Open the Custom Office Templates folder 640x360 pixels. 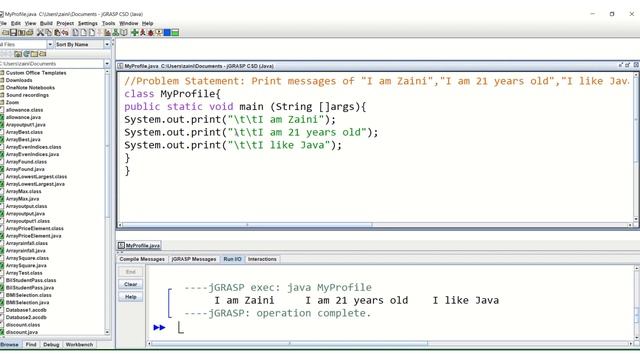(36, 73)
